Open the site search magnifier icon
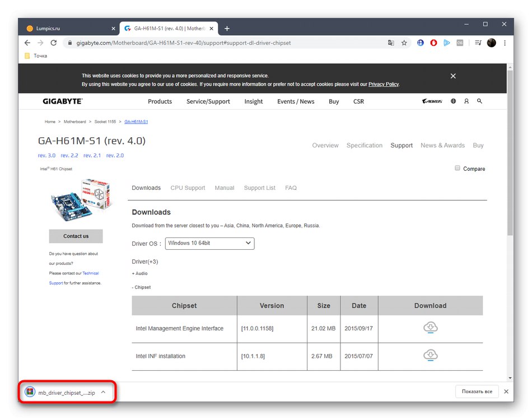The image size is (532, 420). [x=479, y=101]
